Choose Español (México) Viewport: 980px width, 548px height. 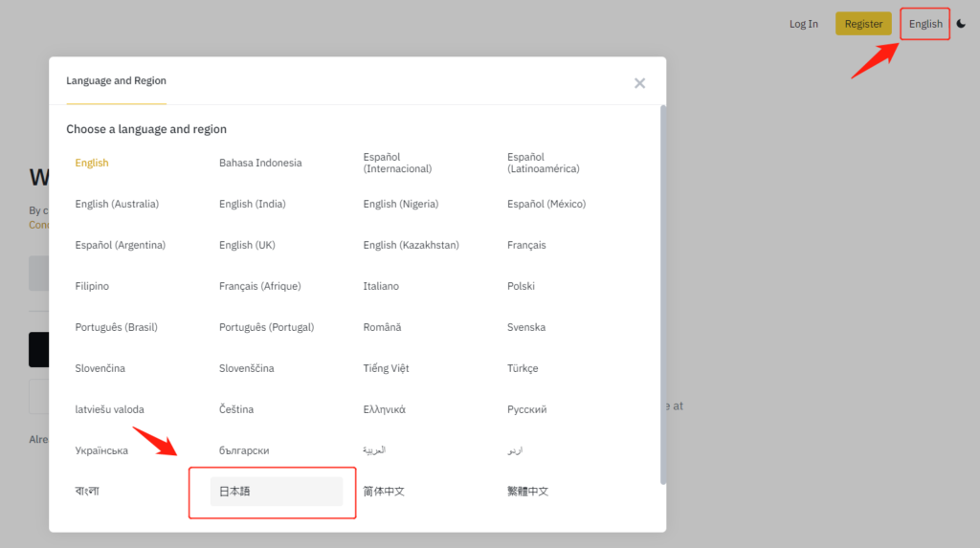(x=546, y=204)
